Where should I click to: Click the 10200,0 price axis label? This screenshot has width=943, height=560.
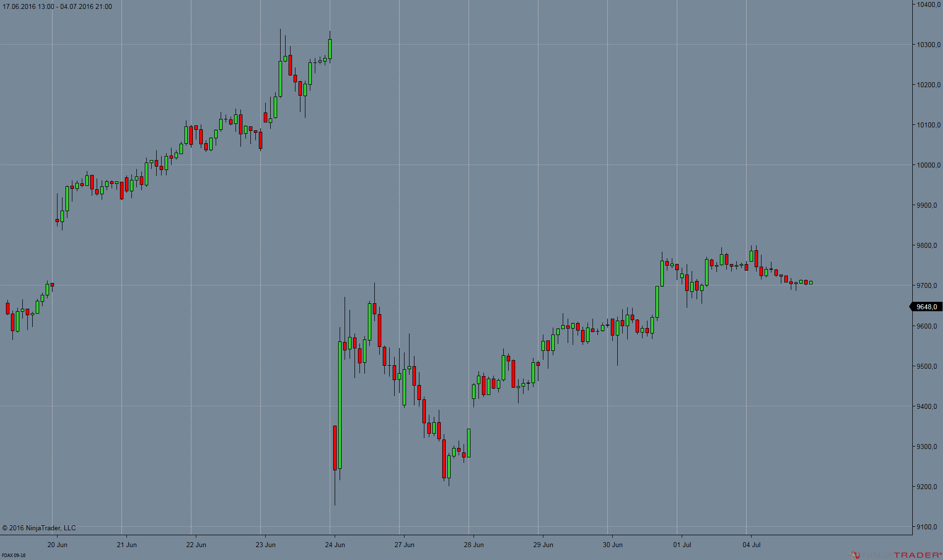(x=928, y=85)
